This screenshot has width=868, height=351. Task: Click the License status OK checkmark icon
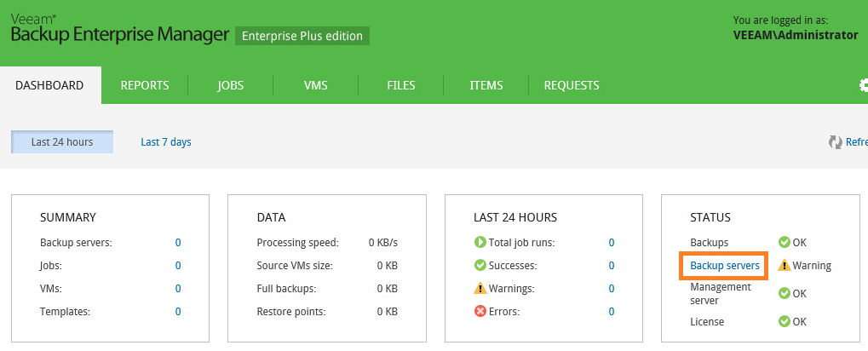784,322
